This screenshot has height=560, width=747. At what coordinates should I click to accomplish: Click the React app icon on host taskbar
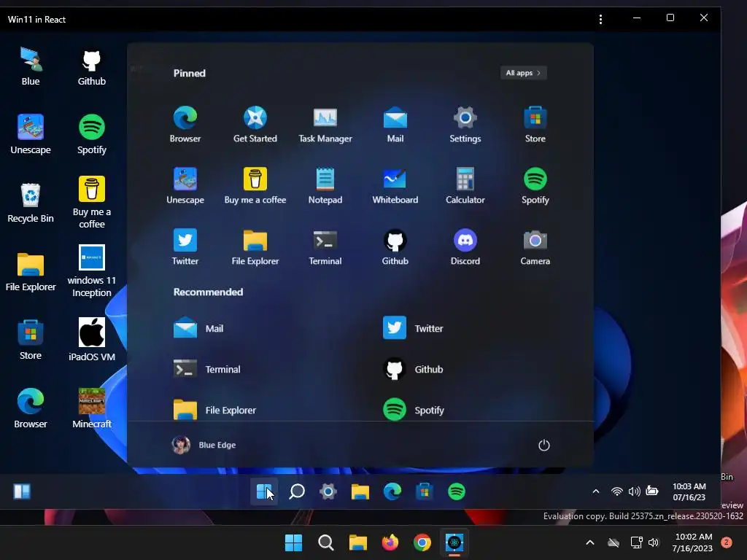pyautogui.click(x=454, y=542)
